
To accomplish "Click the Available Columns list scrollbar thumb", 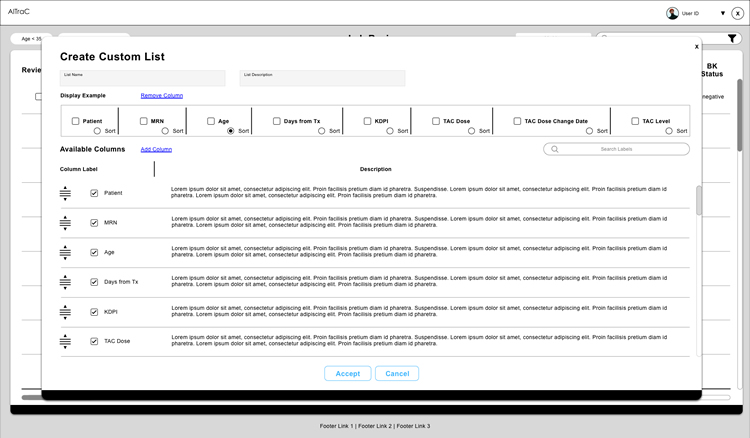I will click(699, 200).
